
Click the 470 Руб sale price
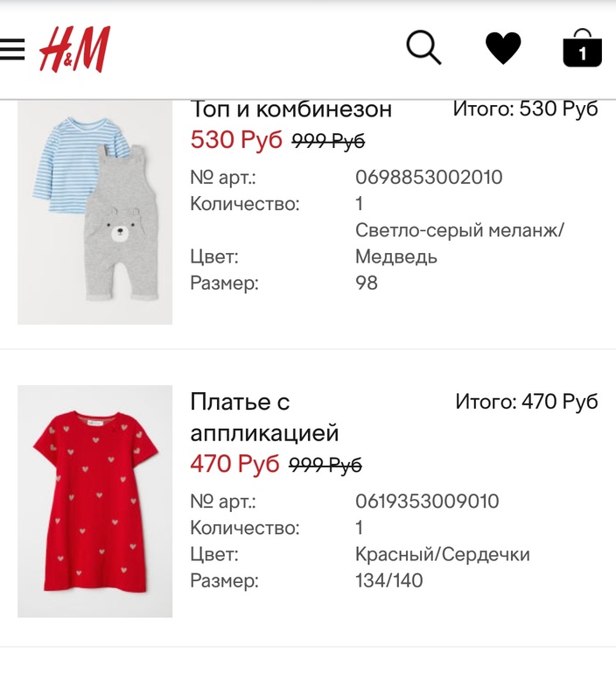click(235, 463)
